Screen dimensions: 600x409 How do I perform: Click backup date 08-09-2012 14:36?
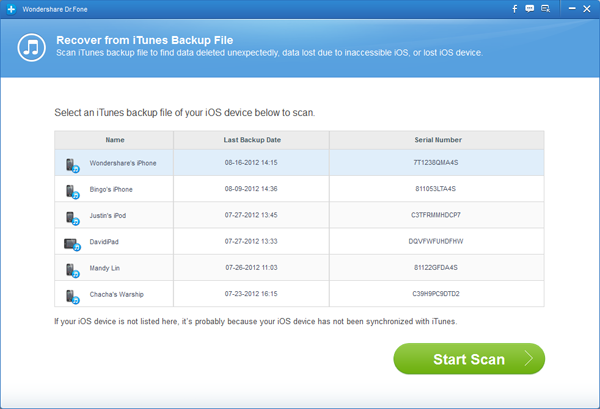point(251,189)
